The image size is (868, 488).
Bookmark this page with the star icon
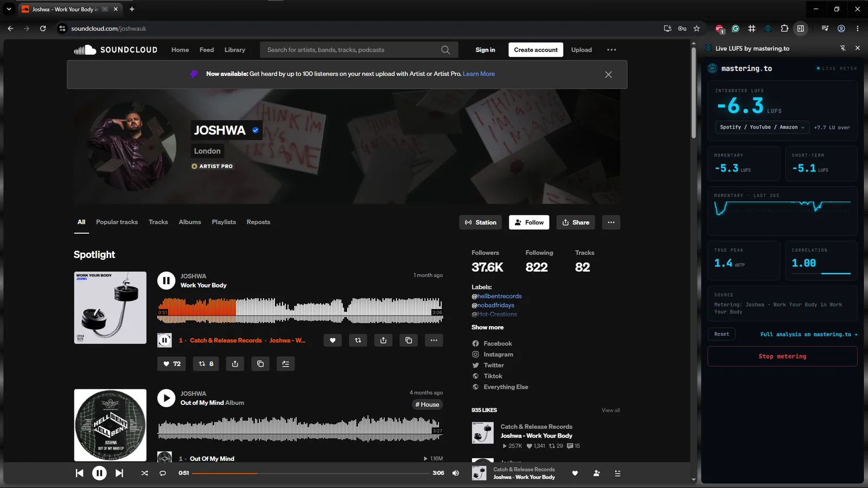click(697, 29)
